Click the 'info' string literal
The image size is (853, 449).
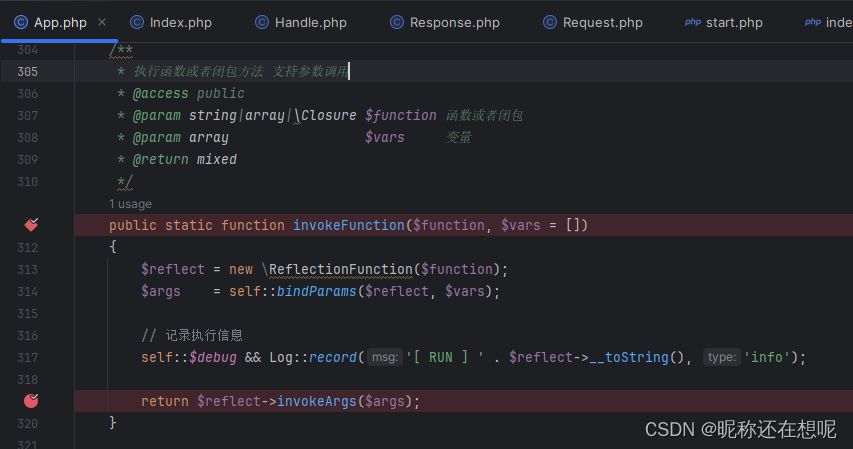click(x=767, y=358)
